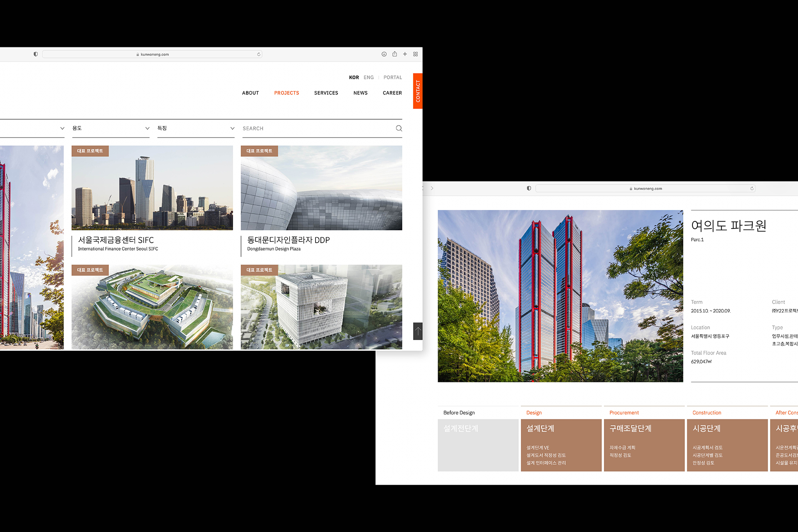The image size is (798, 532).
Task: Click the Parc.1 tower photo in right window
Action: [x=560, y=296]
